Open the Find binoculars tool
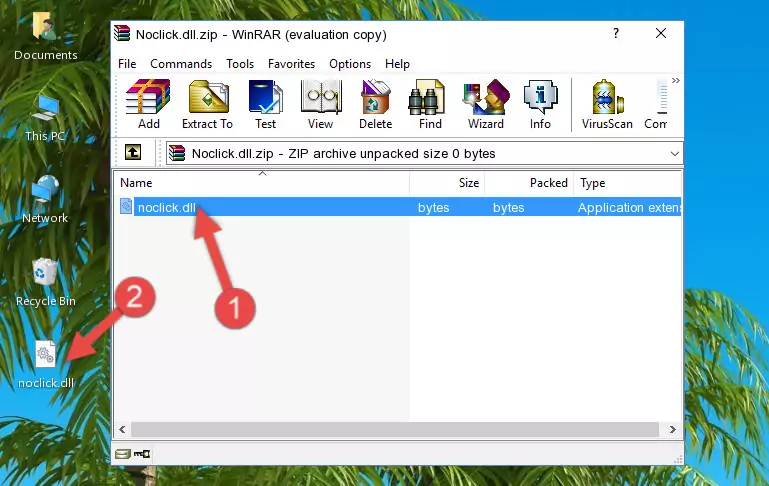Viewport: 769px width, 486px height. coord(430,104)
